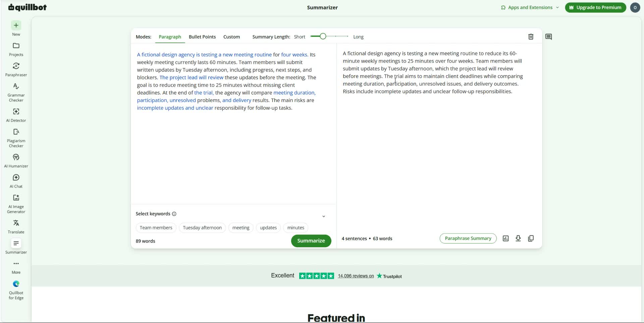
Task: Open the 14,096 reviews Trustpilot link
Action: [x=356, y=276]
